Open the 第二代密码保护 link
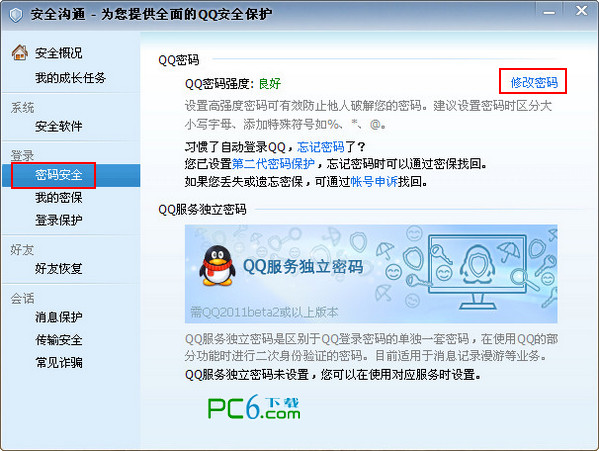Image resolution: width=599 pixels, height=451 pixels. tap(273, 164)
